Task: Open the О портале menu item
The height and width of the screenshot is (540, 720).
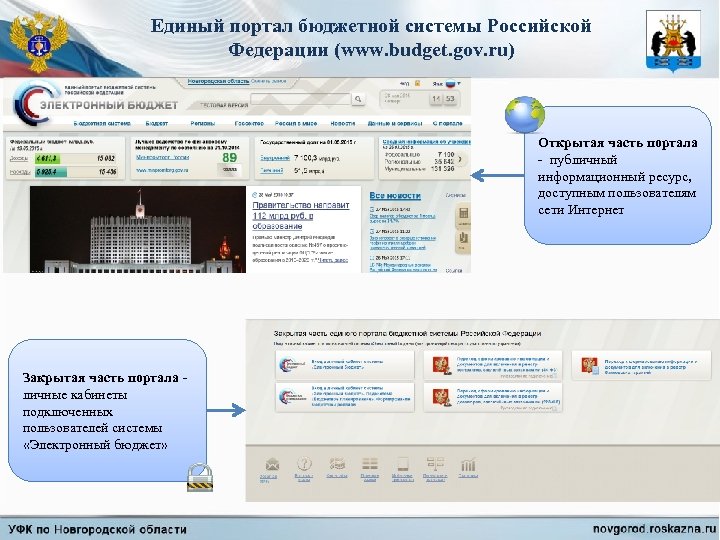Action: tap(447, 123)
